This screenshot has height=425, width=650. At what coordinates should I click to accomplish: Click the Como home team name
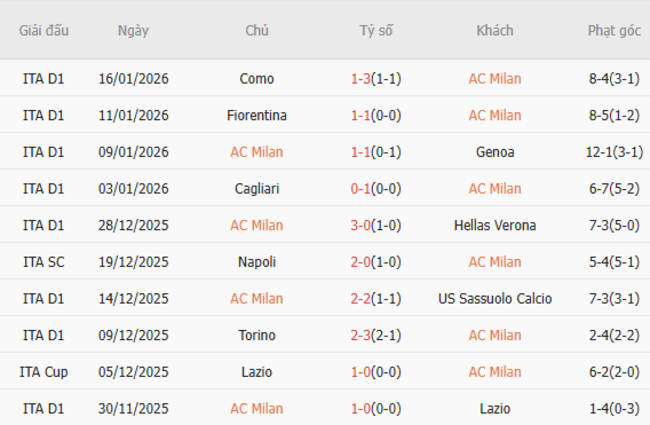pos(257,79)
